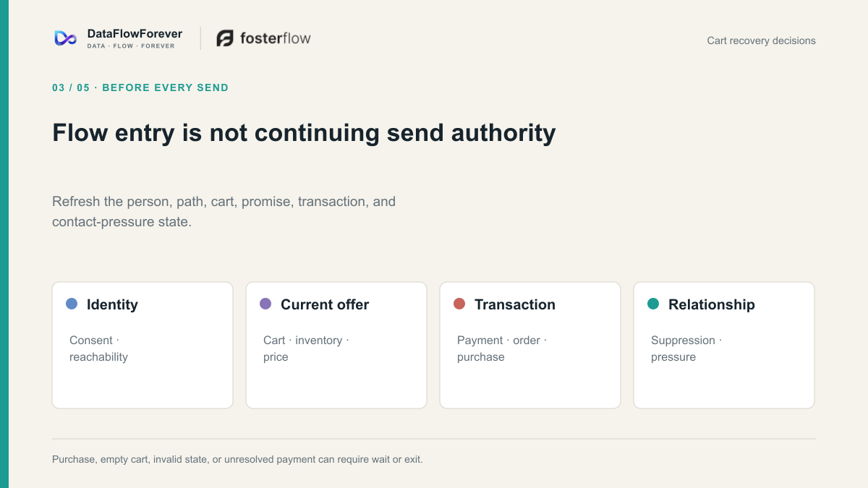Open the Current offer card
The width and height of the screenshot is (868, 488).
336,345
